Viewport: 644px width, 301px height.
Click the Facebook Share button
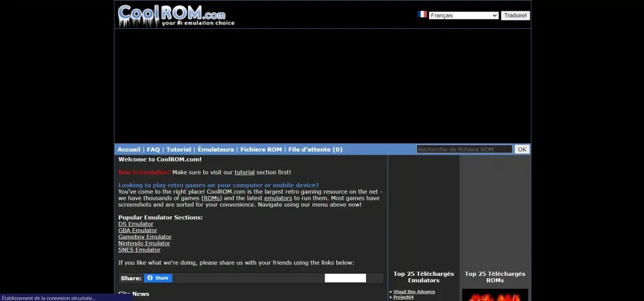click(x=158, y=278)
